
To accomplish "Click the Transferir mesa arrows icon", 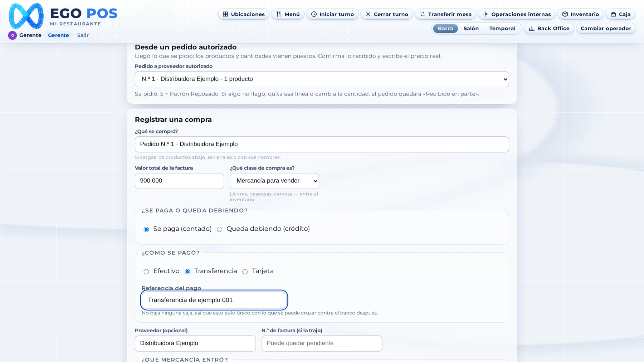I will click(x=423, y=14).
